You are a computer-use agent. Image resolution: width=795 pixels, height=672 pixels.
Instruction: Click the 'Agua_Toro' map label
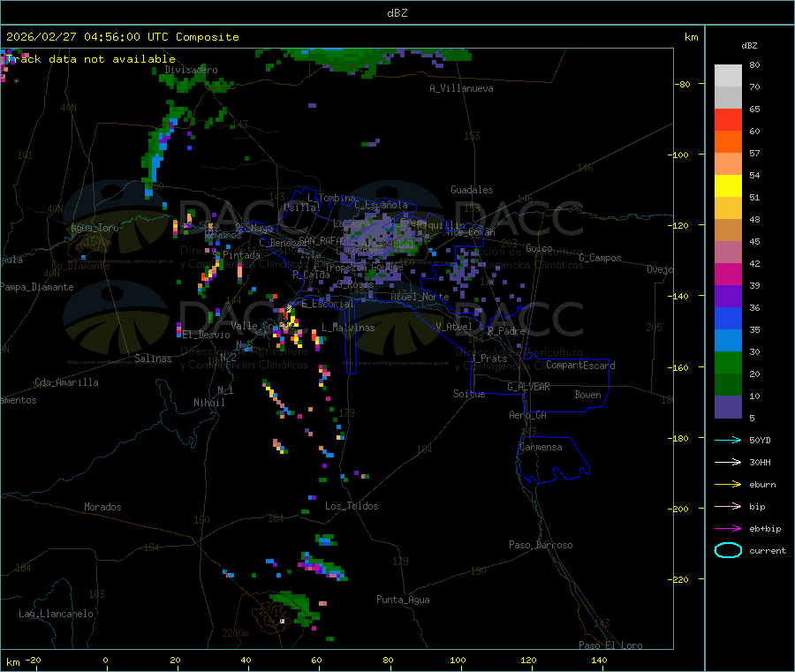(95, 228)
